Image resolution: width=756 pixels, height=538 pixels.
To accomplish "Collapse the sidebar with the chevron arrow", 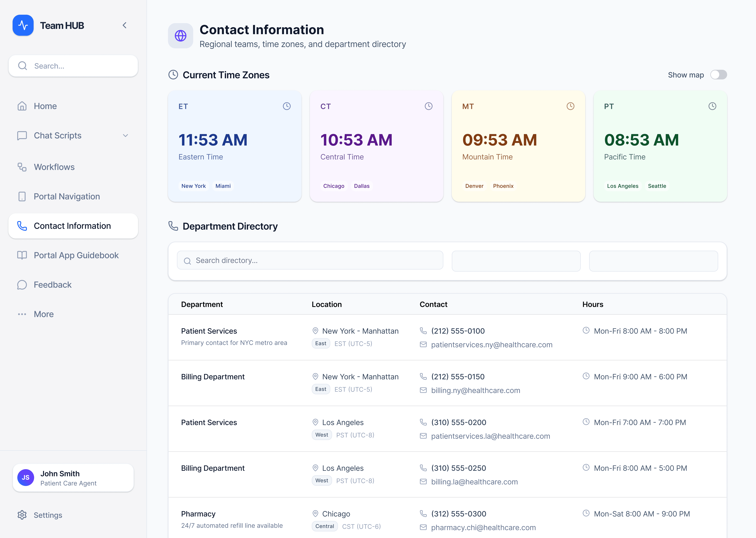I will [124, 25].
